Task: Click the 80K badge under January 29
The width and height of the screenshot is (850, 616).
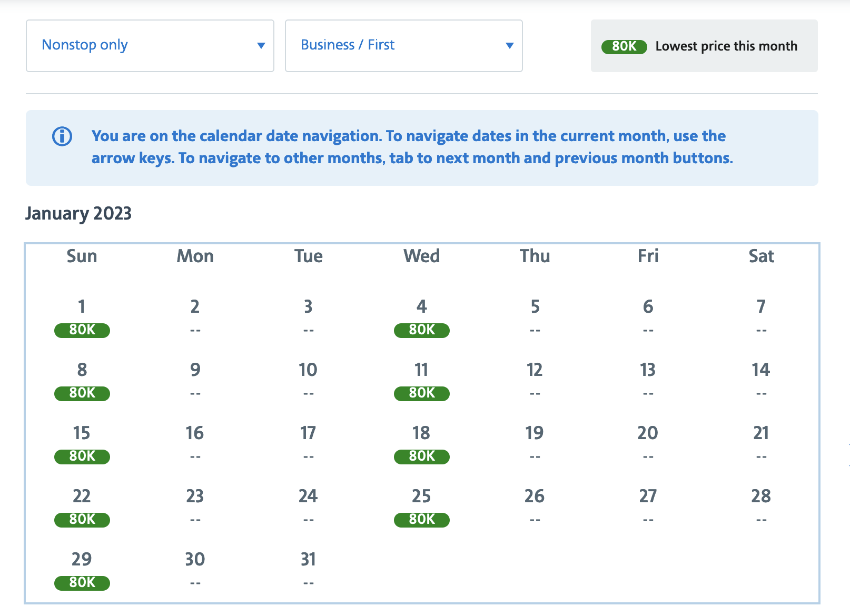Action: point(82,583)
